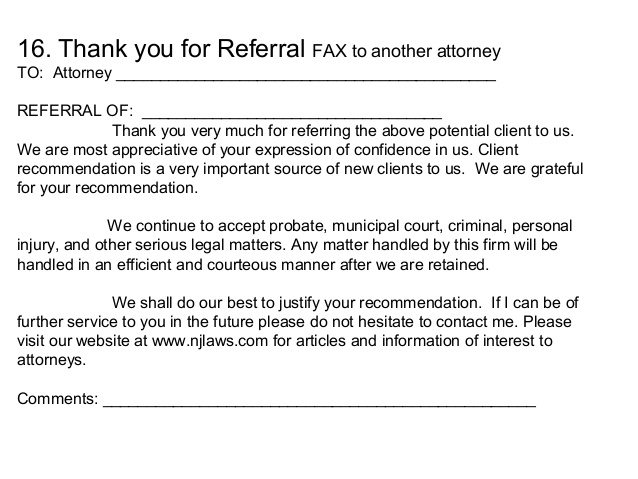Click the 'Comments:' label
This screenshot has height=479, width=638.
click(57, 398)
